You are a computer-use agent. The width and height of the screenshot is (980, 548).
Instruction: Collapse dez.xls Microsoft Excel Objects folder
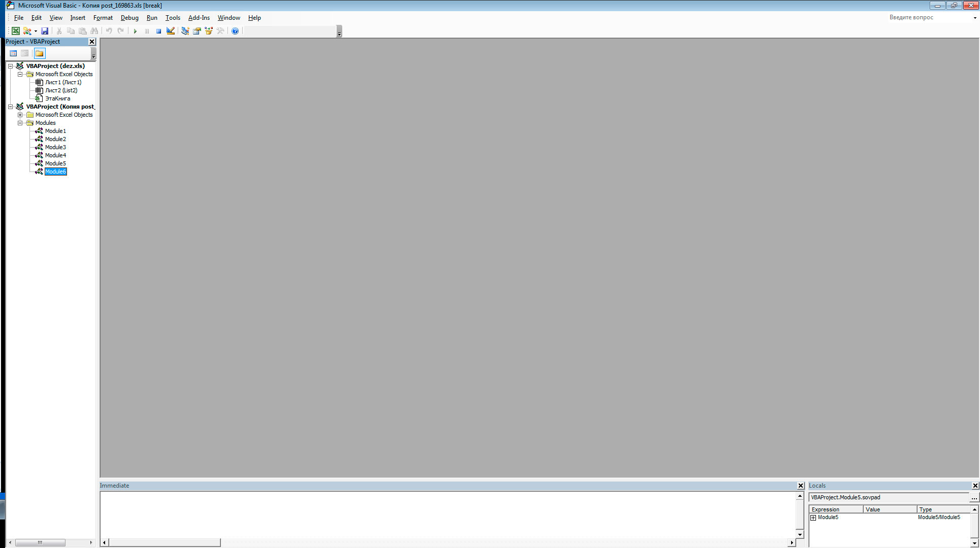pyautogui.click(x=20, y=74)
